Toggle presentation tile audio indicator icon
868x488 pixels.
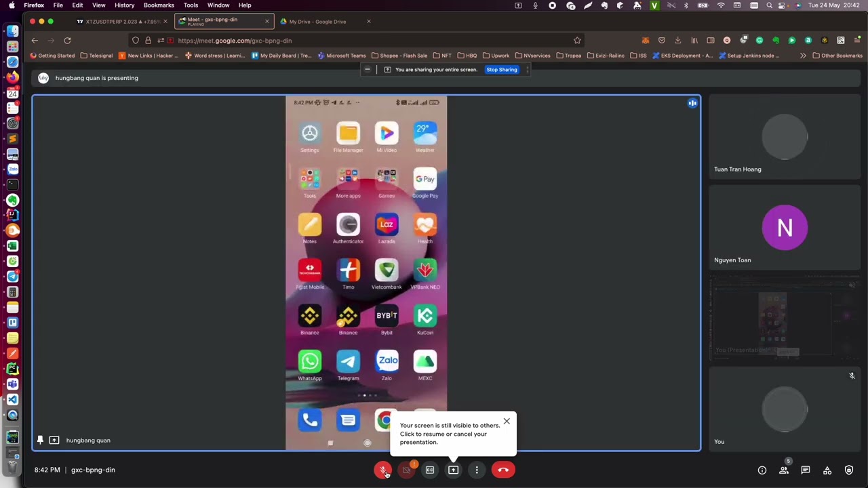(692, 103)
